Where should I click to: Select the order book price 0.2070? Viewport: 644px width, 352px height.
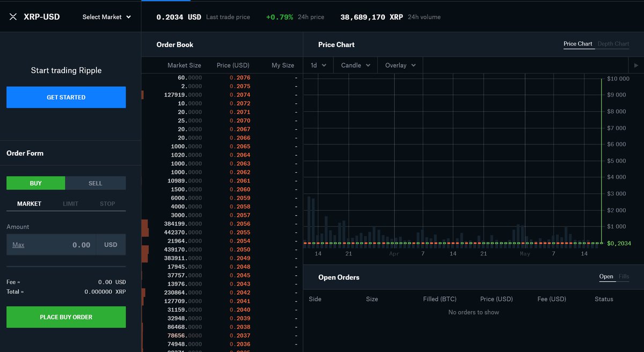click(240, 121)
